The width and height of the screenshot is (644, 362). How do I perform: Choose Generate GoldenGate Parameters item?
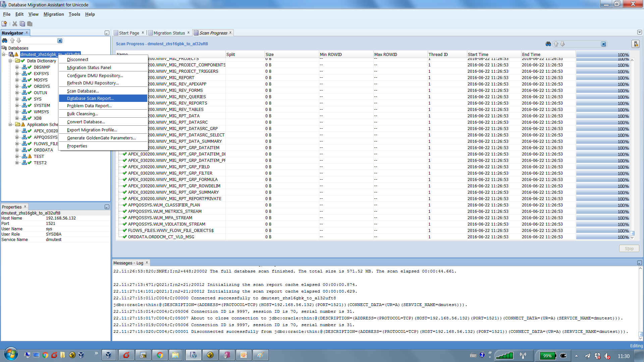[103, 138]
